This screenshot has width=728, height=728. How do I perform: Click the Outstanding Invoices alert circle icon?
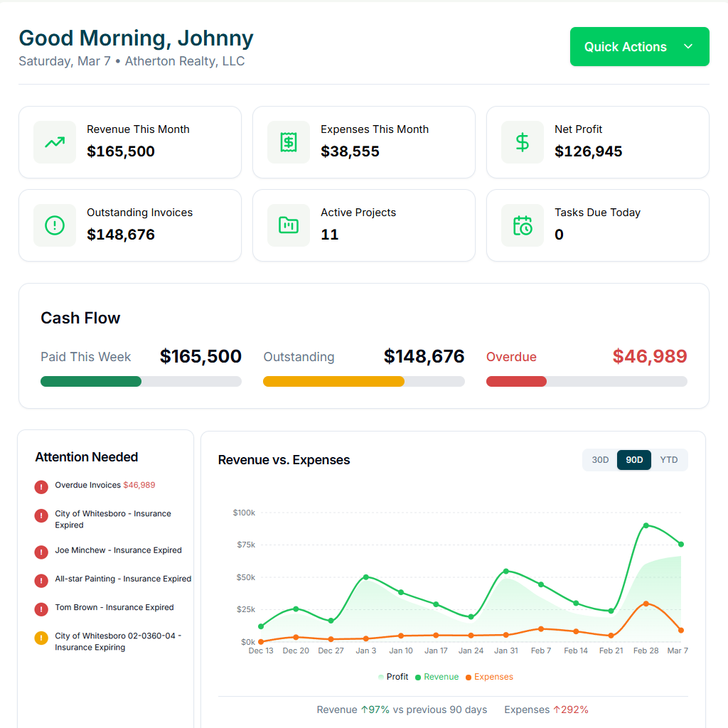(55, 225)
